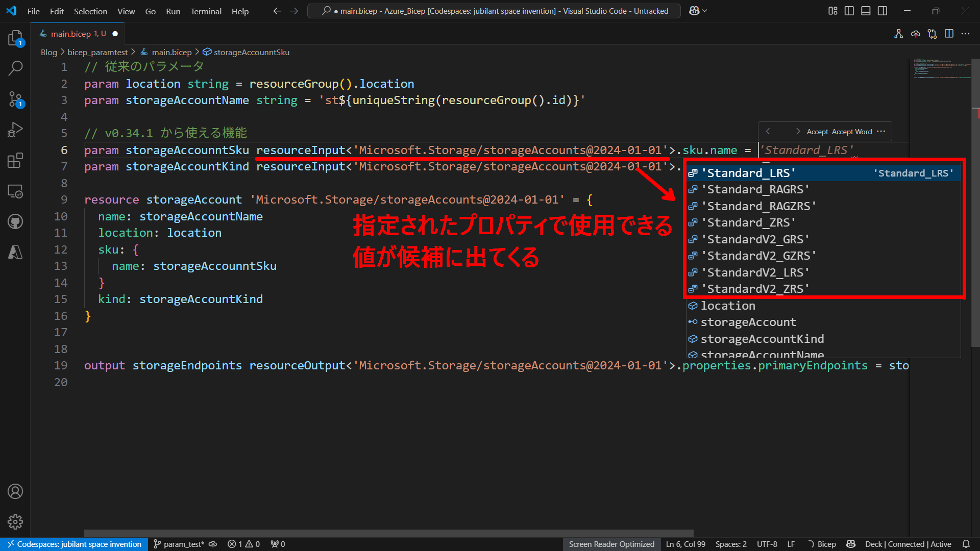The width and height of the screenshot is (980, 551).
Task: Toggle the bottom panel
Action: [x=866, y=11]
